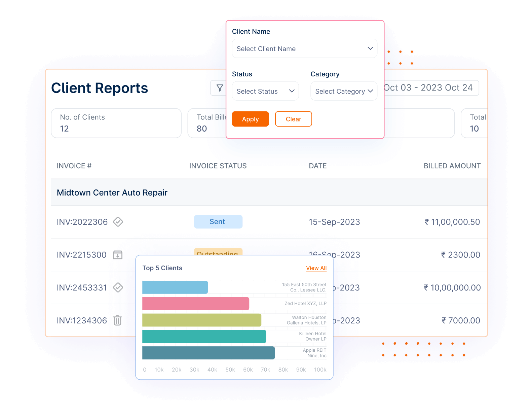Screen dimensions: 532x417
Task: Open the Oct 03 - 2023 Oct 24 date range picker
Action: click(x=431, y=88)
